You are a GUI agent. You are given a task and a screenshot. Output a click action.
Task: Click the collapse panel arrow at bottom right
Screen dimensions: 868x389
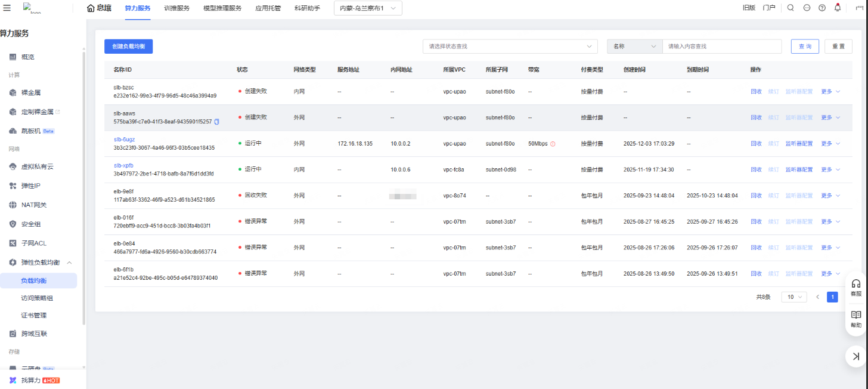point(856,356)
